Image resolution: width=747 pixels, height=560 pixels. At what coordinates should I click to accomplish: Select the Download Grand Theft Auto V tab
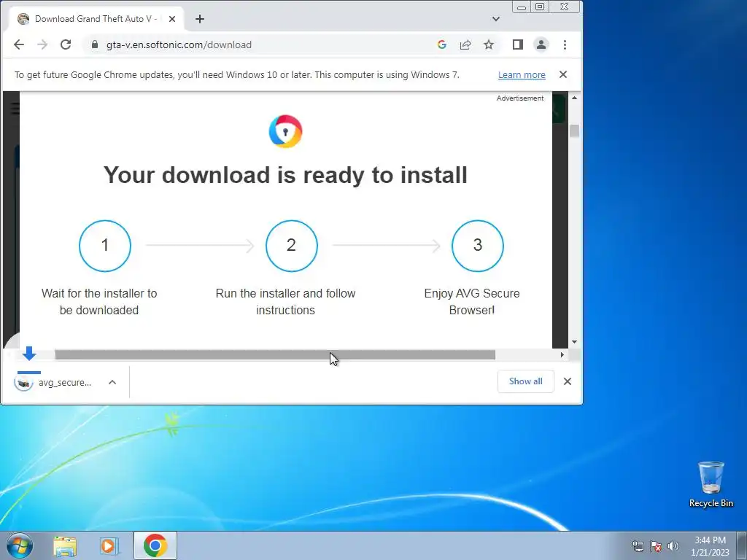point(97,19)
